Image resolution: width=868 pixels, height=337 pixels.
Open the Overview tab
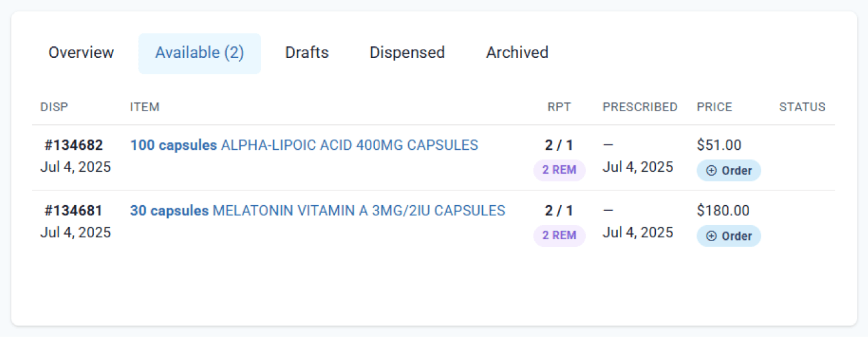click(x=81, y=53)
